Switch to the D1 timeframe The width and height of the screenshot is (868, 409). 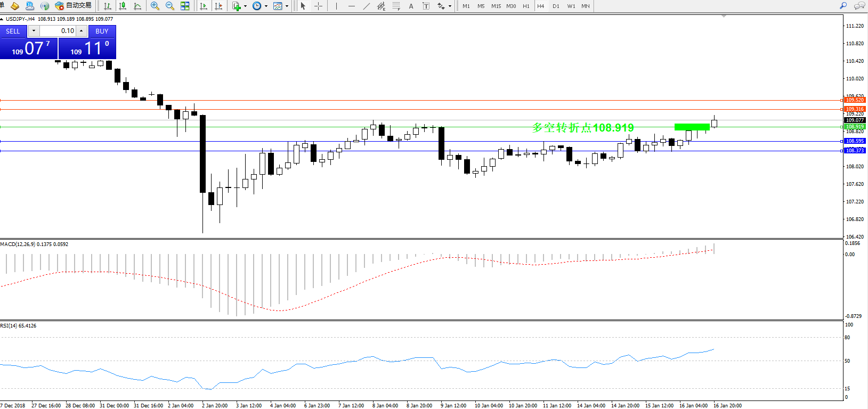(556, 6)
